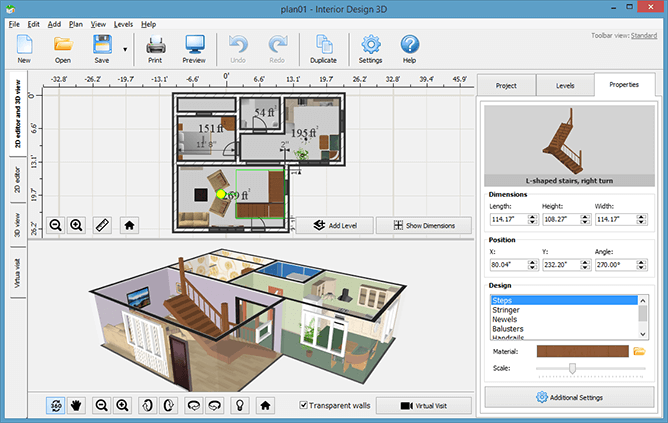Open Settings from the gear icon

click(371, 44)
